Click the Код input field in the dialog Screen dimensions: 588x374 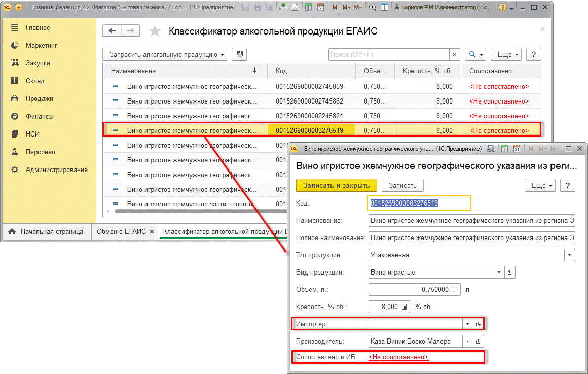pos(419,203)
